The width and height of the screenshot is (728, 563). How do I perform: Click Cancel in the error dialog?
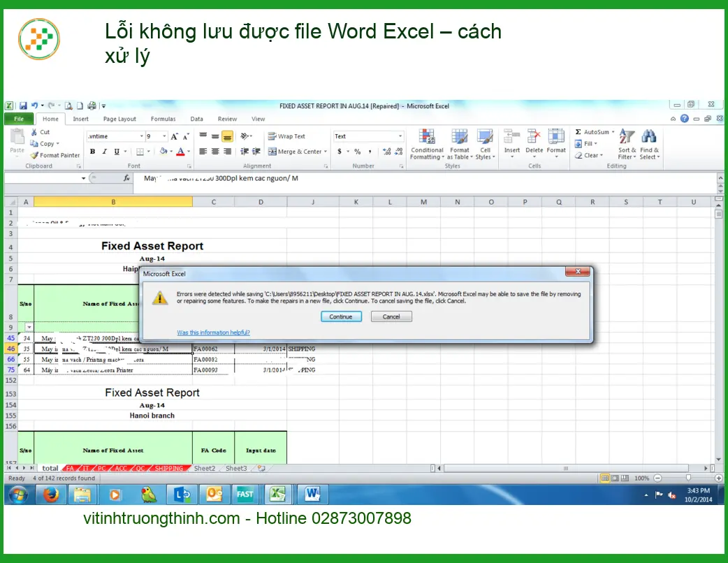click(x=391, y=316)
